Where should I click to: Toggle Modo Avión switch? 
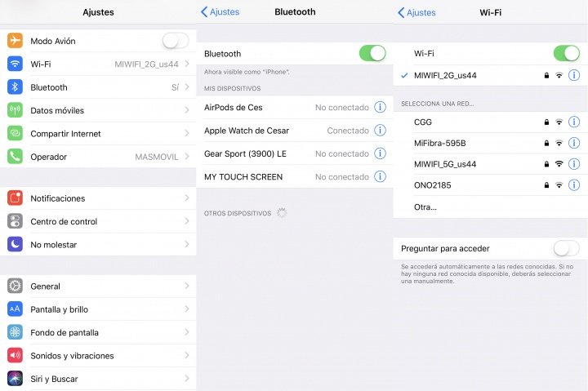point(176,41)
